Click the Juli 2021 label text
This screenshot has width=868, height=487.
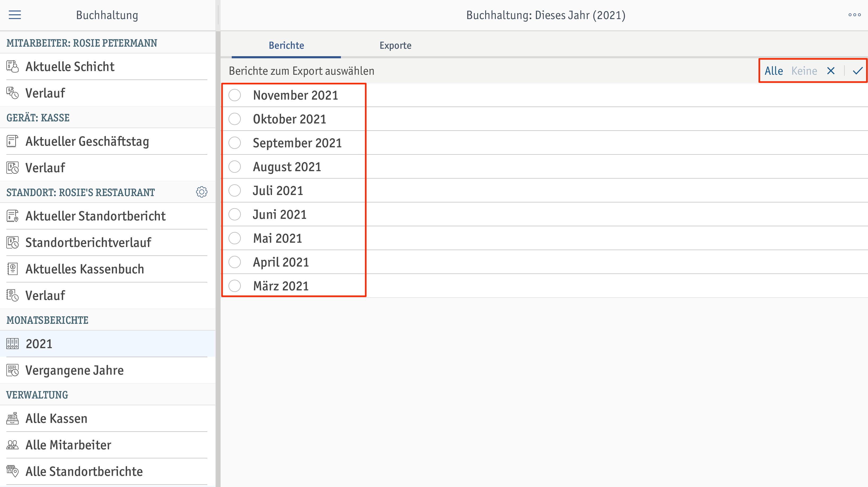coord(278,191)
